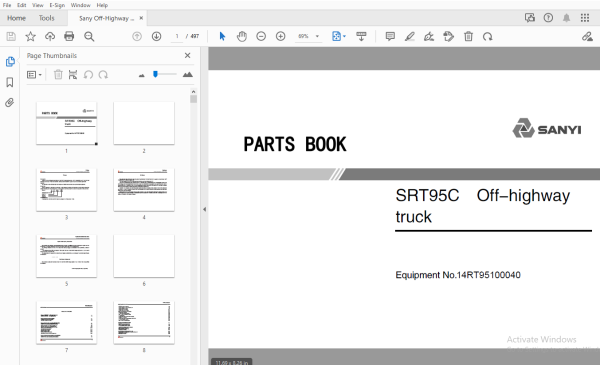
Task: Open the Attachments paperclip panel
Action: click(10, 102)
